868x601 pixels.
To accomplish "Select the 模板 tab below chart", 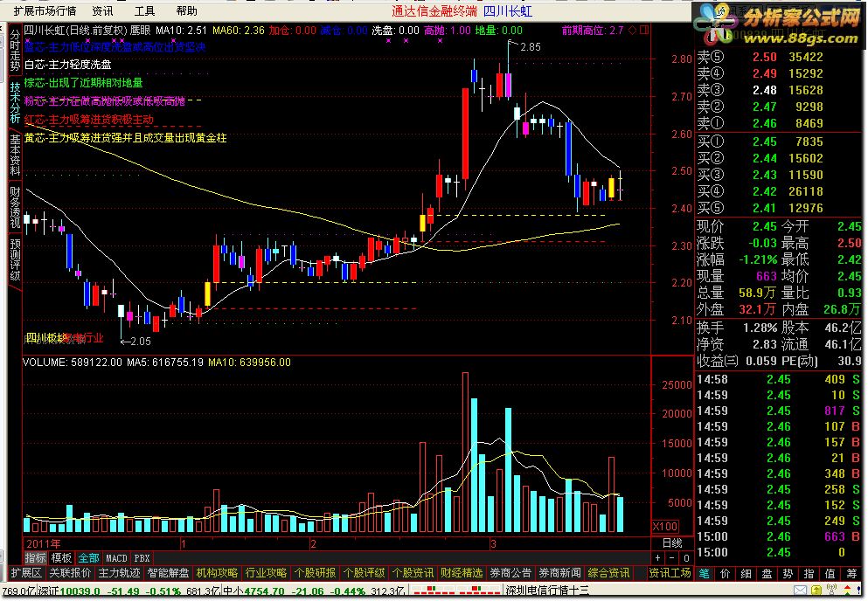I will [61, 558].
